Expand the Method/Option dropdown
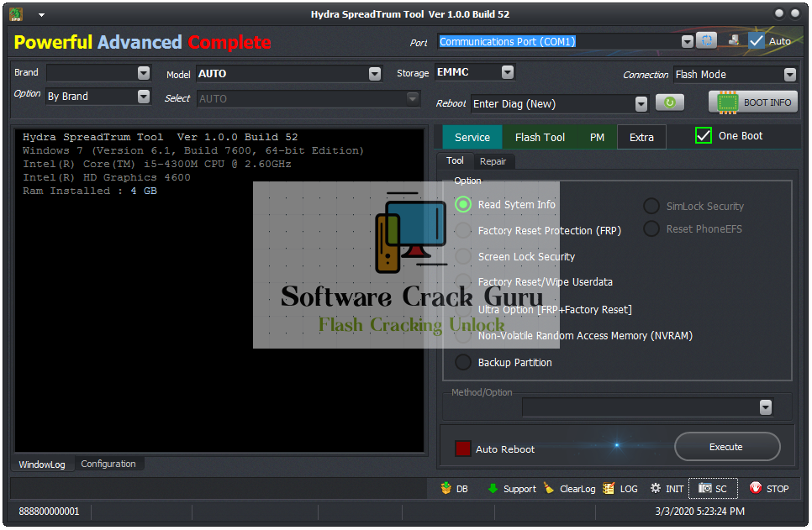Screen dimensions: 812x530 pyautogui.click(x=766, y=407)
